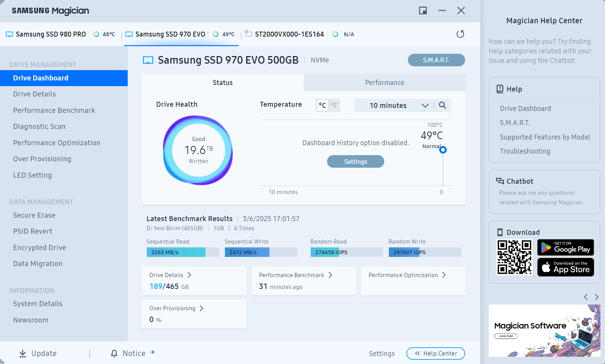Open Encrypted Drive in sidebar
The height and width of the screenshot is (364, 605).
(x=40, y=248)
